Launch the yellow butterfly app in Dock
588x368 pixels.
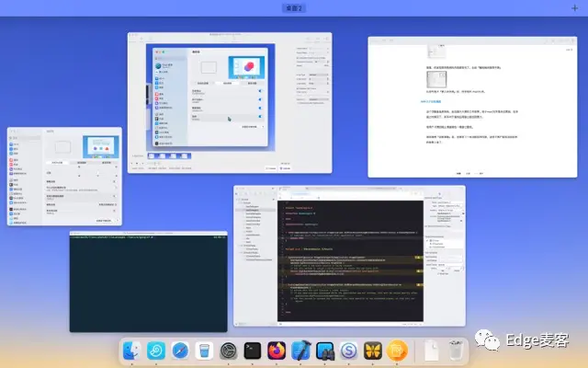(x=373, y=351)
